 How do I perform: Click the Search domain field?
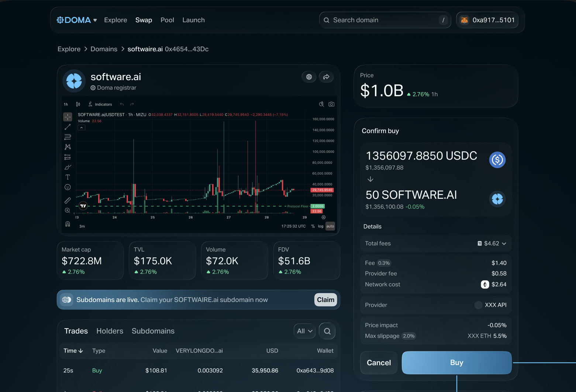click(384, 20)
